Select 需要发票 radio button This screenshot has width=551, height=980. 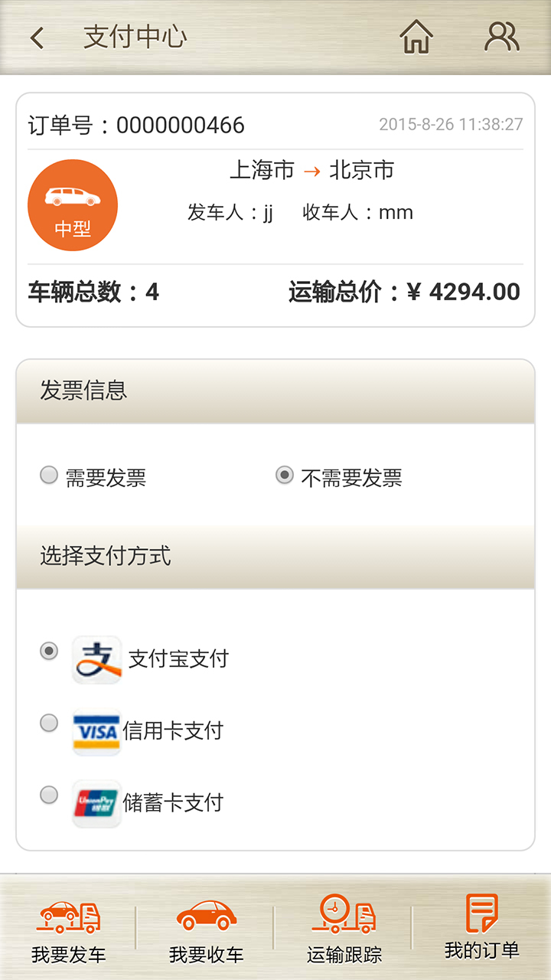pos(49,475)
